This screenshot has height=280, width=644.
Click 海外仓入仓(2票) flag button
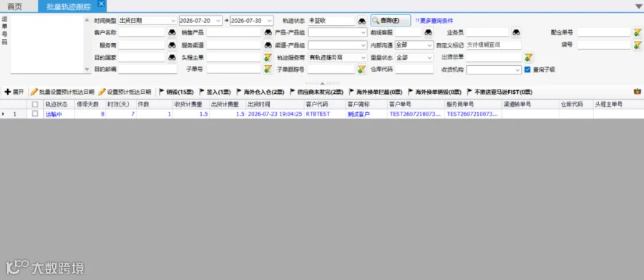(260, 92)
